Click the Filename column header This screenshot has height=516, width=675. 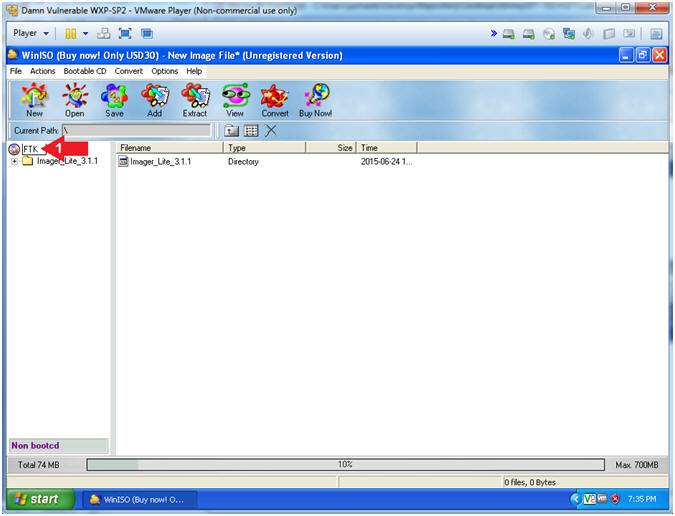170,148
